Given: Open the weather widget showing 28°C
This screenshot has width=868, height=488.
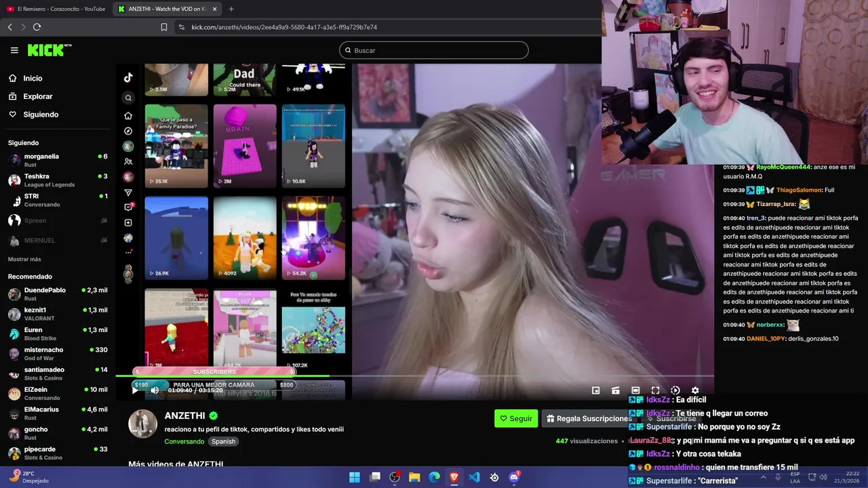Looking at the screenshot, I should pyautogui.click(x=28, y=476).
